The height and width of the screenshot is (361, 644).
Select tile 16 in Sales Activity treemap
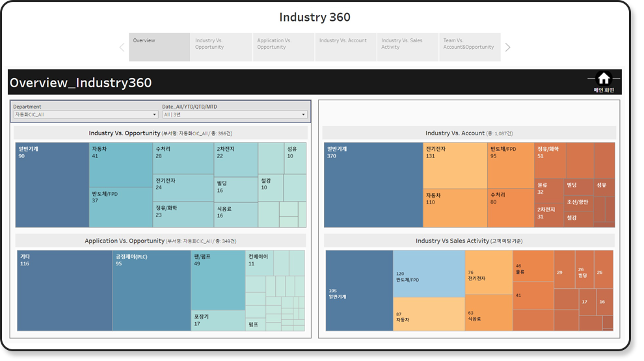point(604,302)
